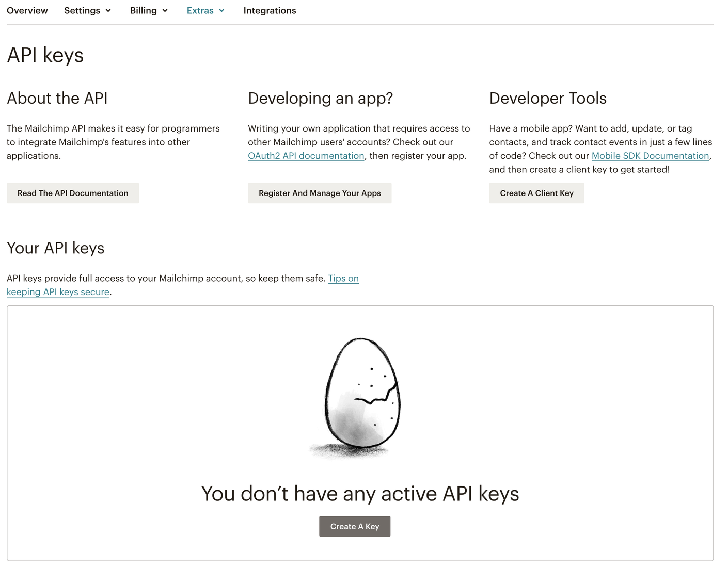This screenshot has width=728, height=585.
Task: Click the Developer Tools heading
Action: tap(548, 98)
